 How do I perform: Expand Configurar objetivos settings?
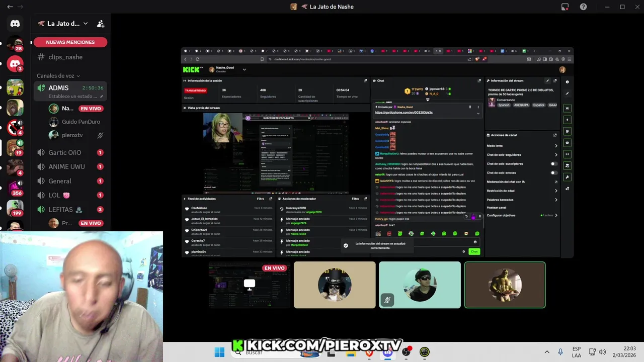pos(522,215)
